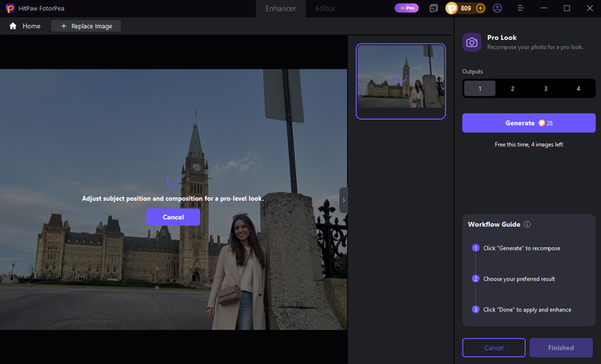Switch to the Editor tab
This screenshot has height=364, width=601.
pyautogui.click(x=325, y=8)
